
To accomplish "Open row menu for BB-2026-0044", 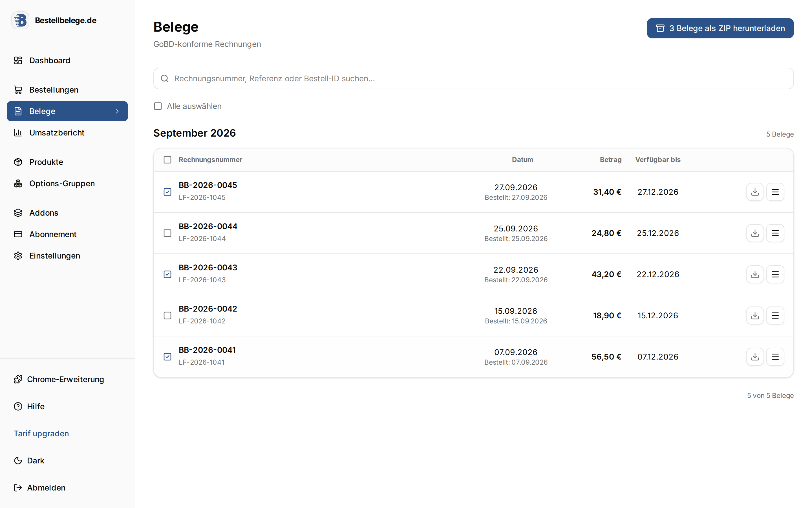I will pyautogui.click(x=775, y=233).
